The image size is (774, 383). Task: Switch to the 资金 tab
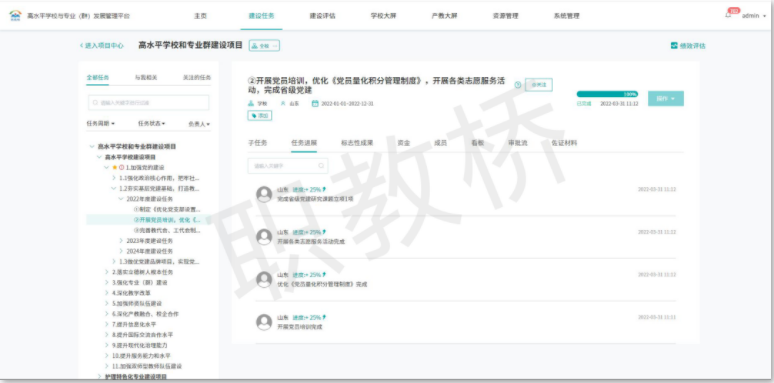pyautogui.click(x=404, y=143)
